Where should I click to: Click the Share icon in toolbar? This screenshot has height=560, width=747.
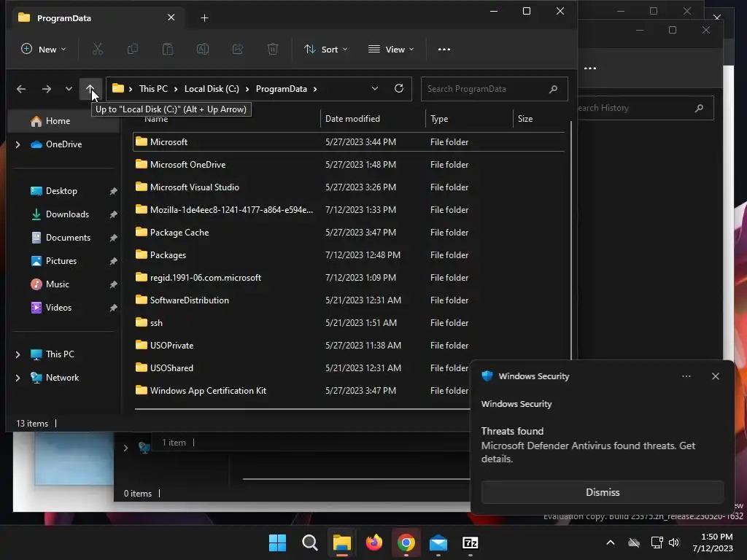pos(238,49)
